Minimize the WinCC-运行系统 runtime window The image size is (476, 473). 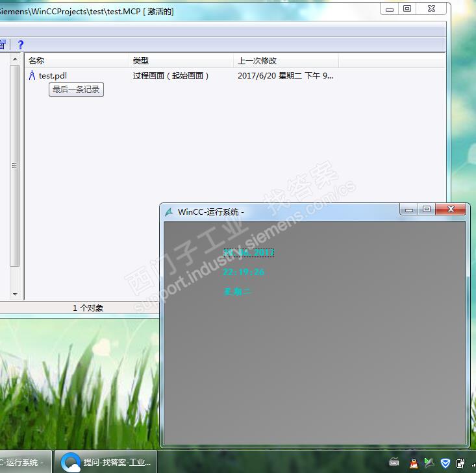click(409, 210)
